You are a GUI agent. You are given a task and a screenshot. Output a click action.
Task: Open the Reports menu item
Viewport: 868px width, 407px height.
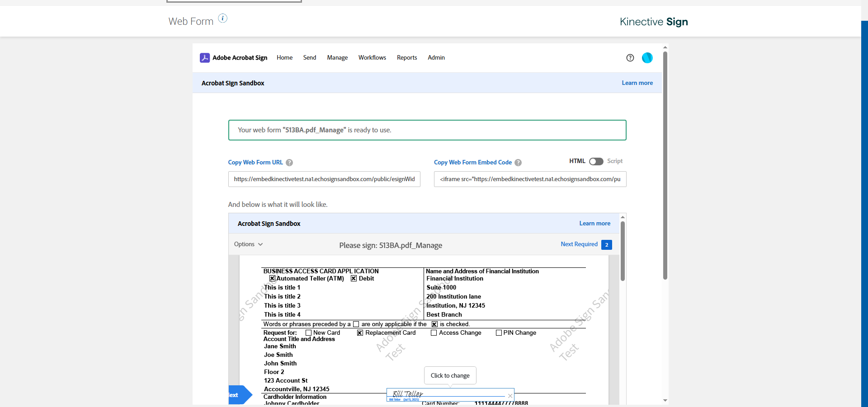(x=407, y=58)
